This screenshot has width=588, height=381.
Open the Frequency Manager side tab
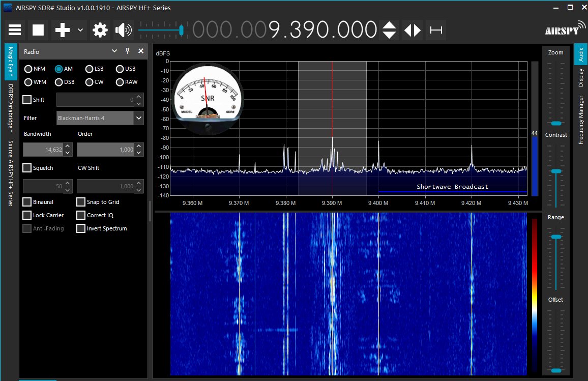[x=580, y=120]
